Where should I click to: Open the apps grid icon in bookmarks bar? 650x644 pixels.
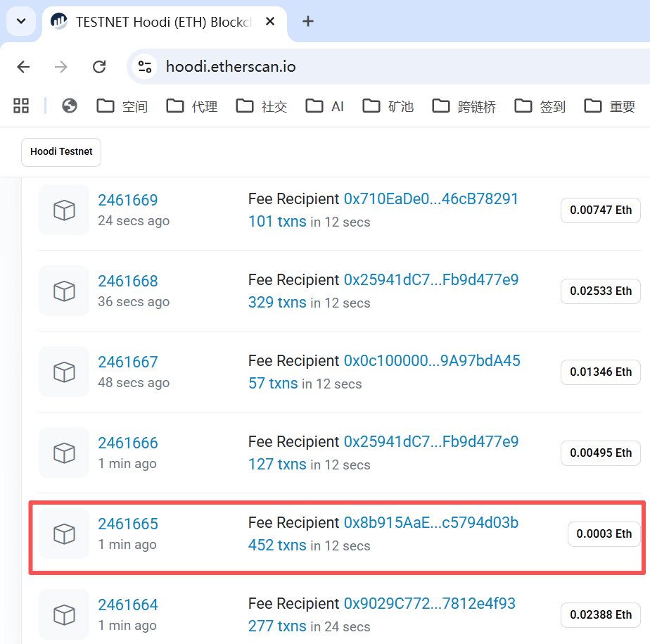[x=21, y=106]
